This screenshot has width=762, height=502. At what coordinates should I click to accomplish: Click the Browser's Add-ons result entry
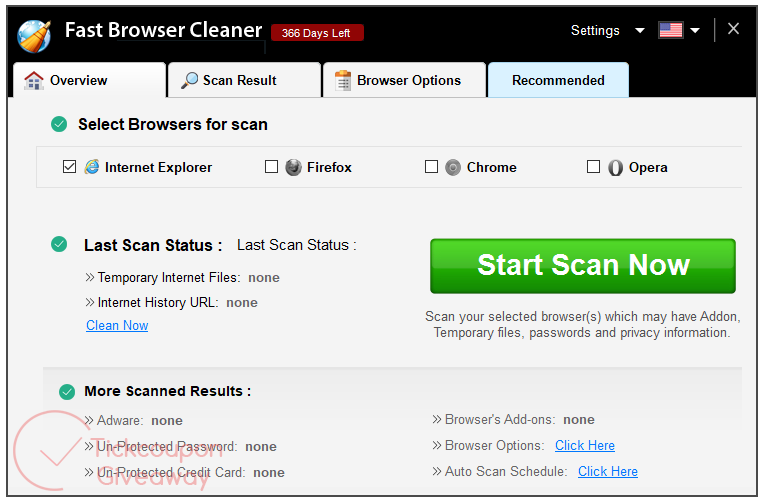tap(513, 419)
